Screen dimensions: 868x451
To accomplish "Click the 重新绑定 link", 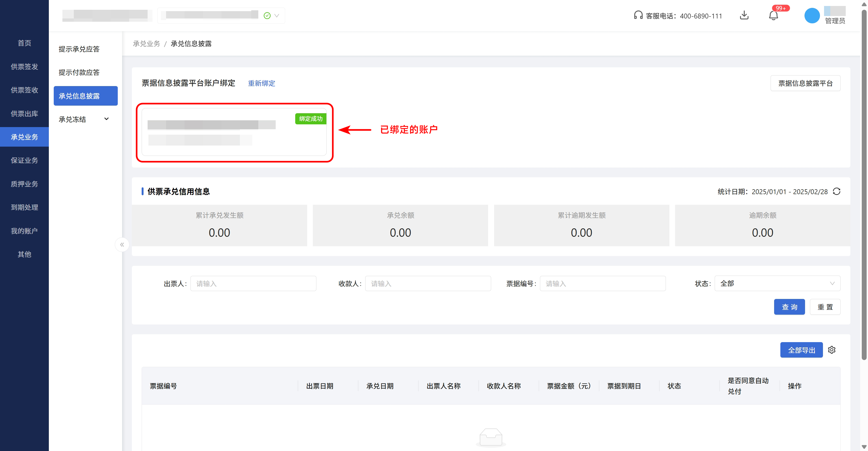I will [262, 83].
